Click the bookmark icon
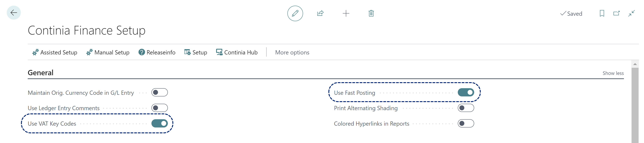This screenshot has height=143, width=644. pos(602,13)
